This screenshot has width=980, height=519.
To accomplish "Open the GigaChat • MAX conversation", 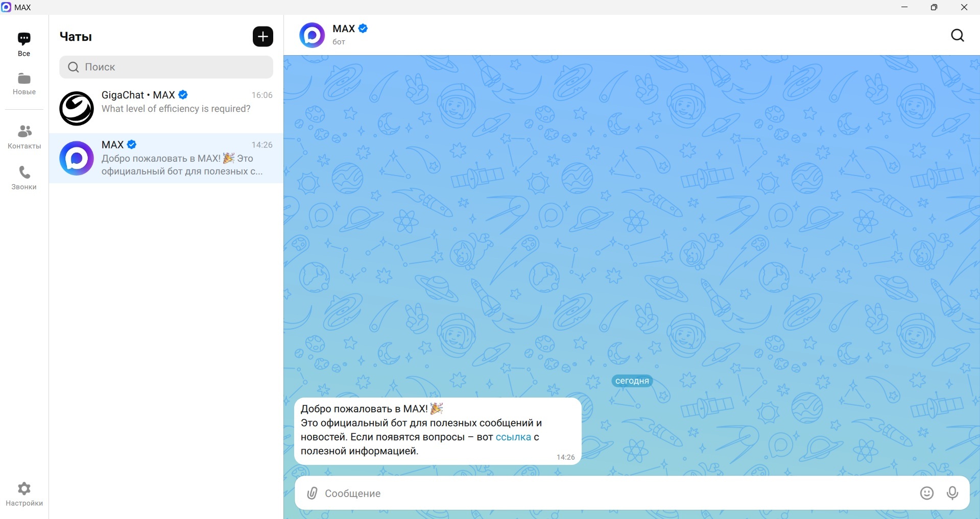I will pyautogui.click(x=166, y=108).
